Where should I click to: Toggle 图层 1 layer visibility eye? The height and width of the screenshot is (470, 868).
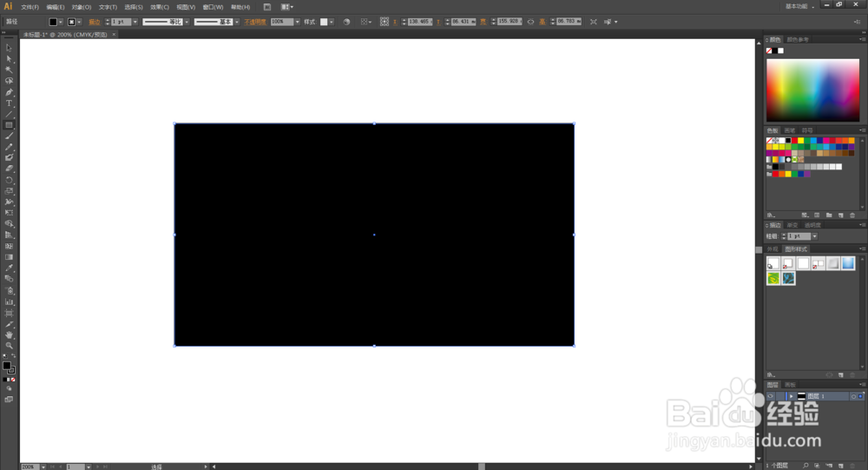pyautogui.click(x=771, y=396)
